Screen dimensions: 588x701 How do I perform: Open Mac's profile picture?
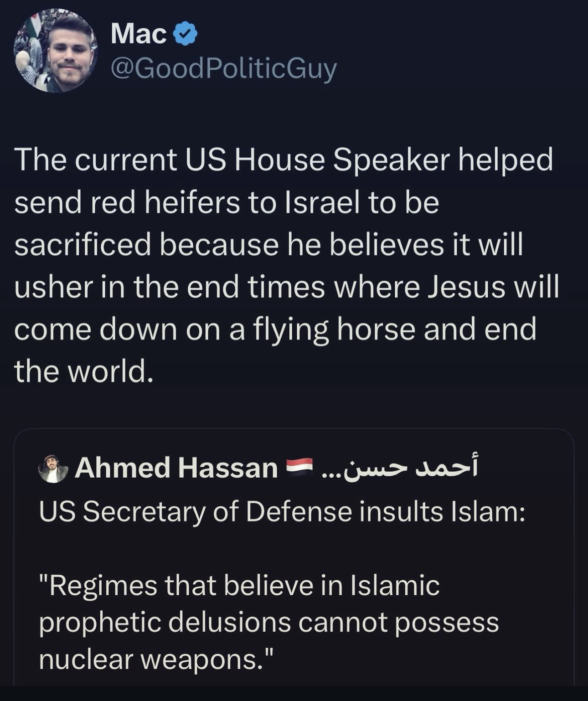tap(56, 50)
